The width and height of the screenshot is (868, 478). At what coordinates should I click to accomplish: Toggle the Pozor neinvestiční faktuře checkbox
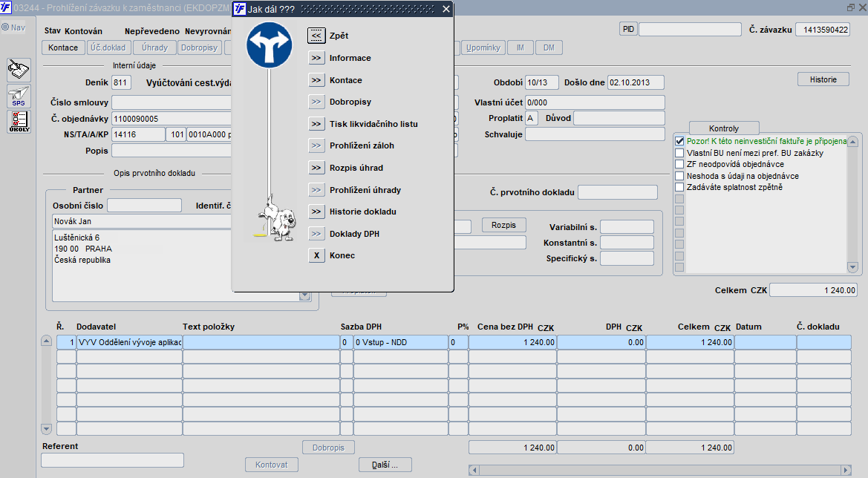click(x=680, y=141)
